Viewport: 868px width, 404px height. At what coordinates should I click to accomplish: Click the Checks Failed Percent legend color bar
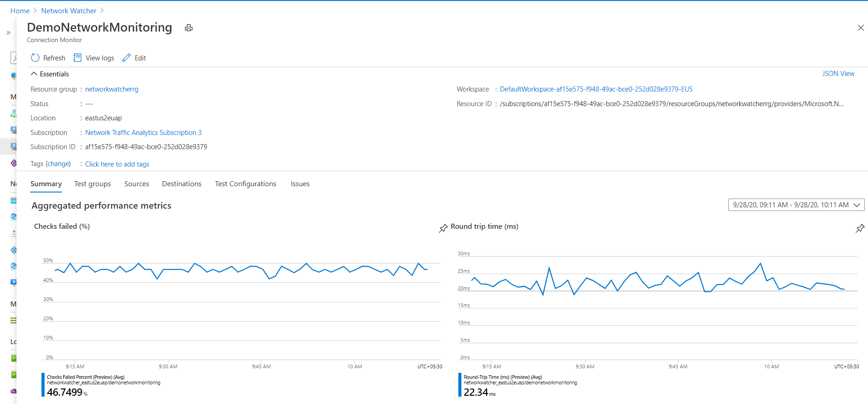pos(43,385)
